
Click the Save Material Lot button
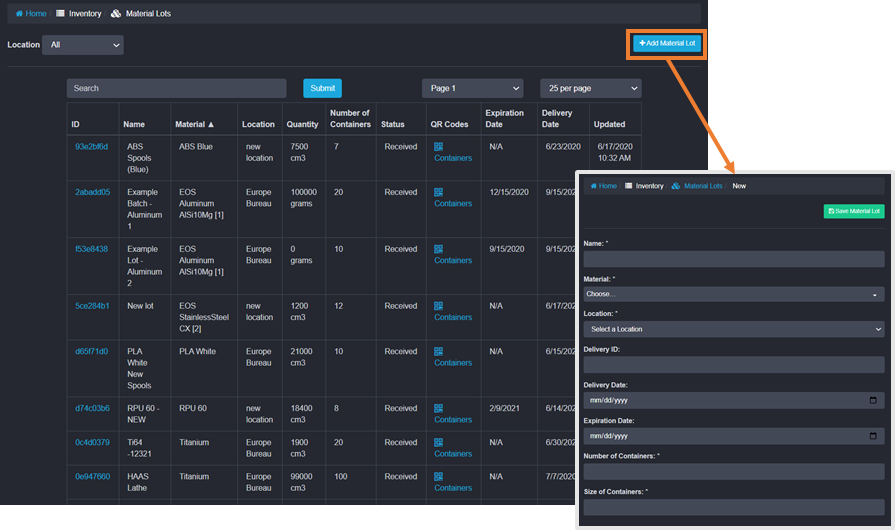(853, 211)
